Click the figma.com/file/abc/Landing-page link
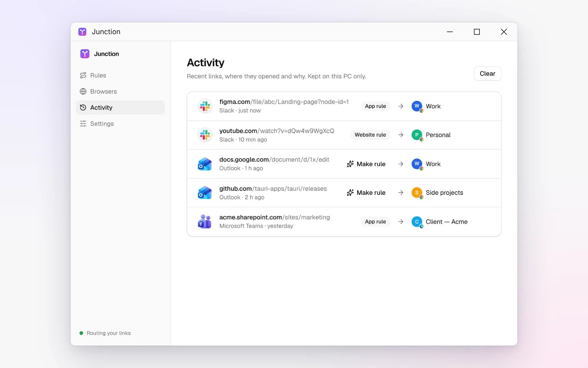588x368 pixels. pyautogui.click(x=284, y=102)
